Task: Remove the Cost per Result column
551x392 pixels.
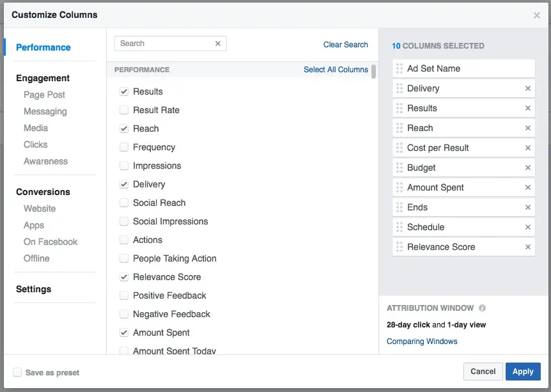Action: [528, 148]
